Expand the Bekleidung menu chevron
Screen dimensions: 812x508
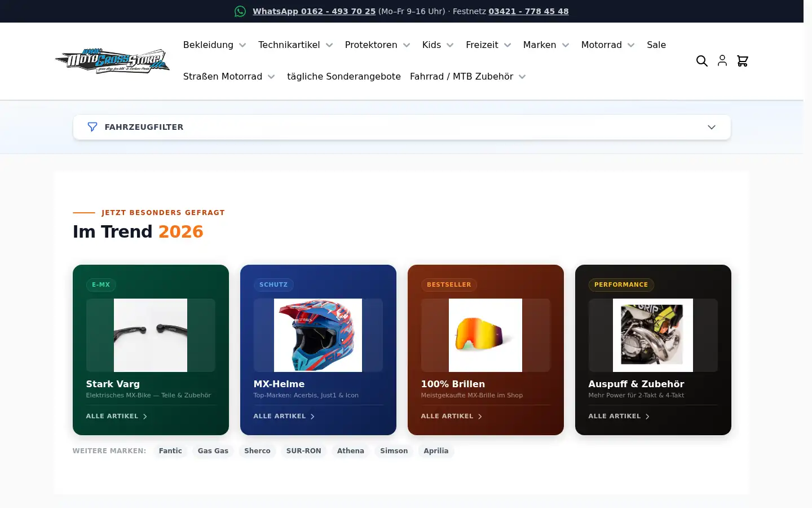242,45
